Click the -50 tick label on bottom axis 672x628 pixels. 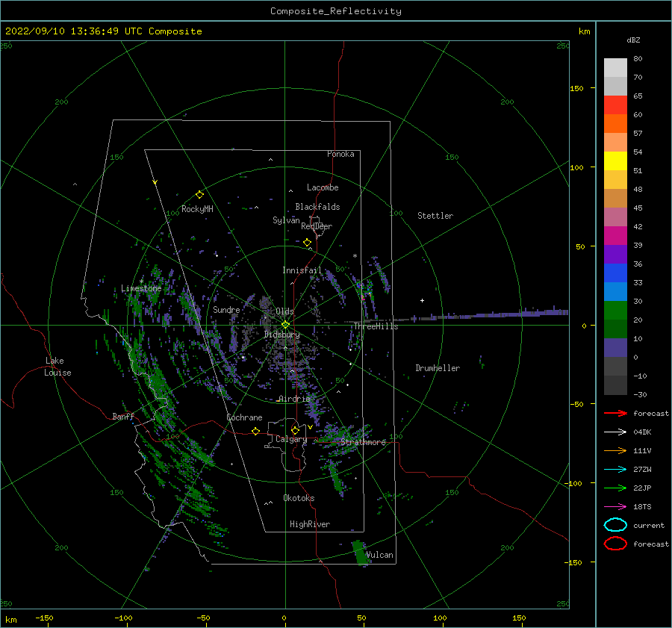tap(203, 618)
